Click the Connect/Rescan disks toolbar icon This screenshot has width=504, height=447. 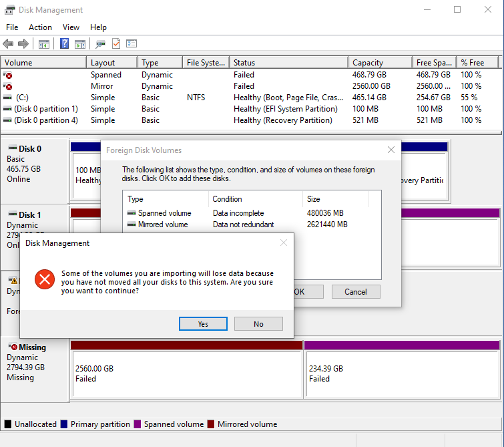[x=100, y=44]
